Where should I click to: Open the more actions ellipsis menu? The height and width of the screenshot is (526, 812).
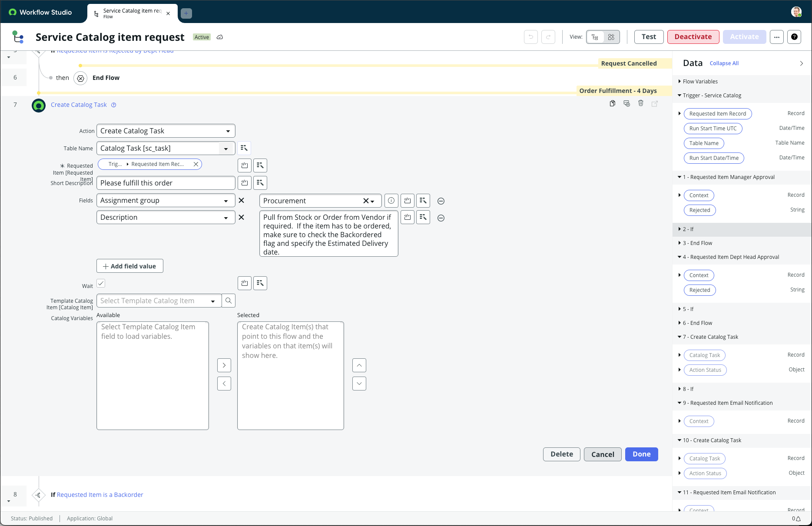tap(777, 37)
